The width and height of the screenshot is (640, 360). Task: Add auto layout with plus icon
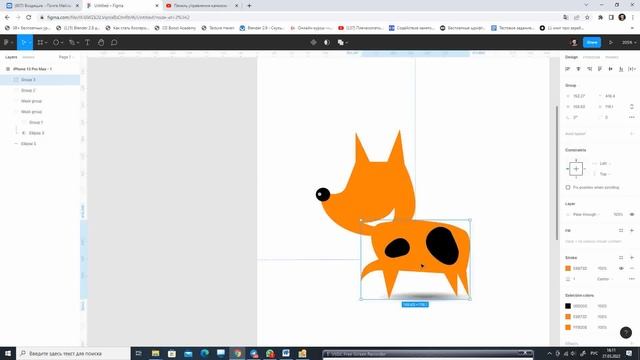point(632,133)
